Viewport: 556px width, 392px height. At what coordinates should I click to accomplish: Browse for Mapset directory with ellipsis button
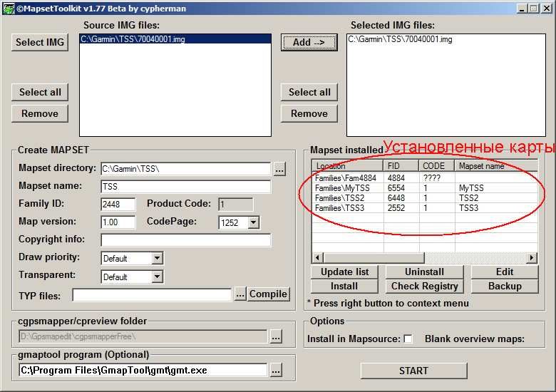[x=279, y=169]
